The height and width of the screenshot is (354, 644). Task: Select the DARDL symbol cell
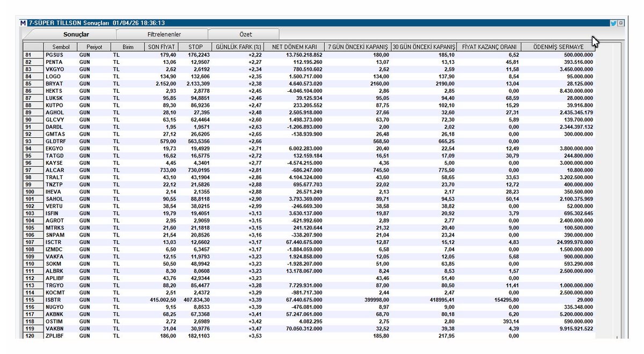[61, 127]
